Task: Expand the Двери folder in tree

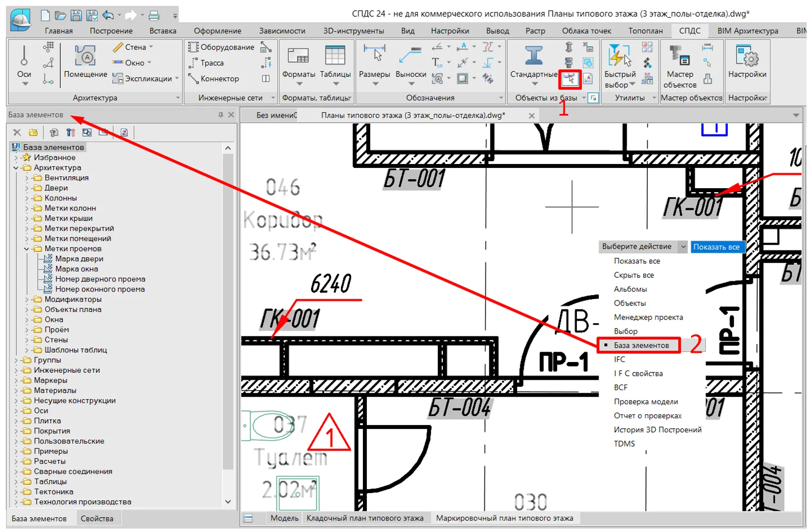Action: coord(27,188)
